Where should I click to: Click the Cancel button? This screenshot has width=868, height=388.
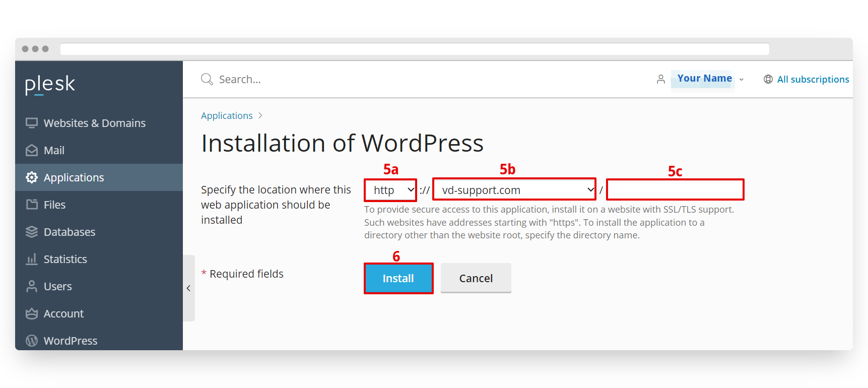click(x=476, y=278)
